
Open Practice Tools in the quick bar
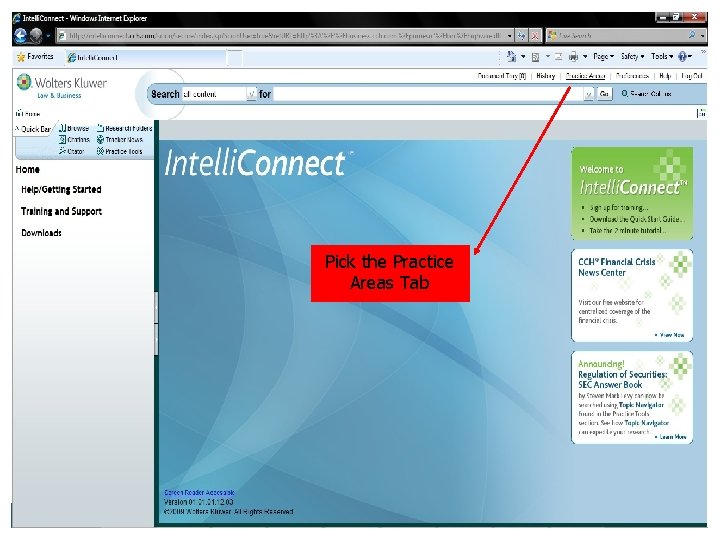119,151
